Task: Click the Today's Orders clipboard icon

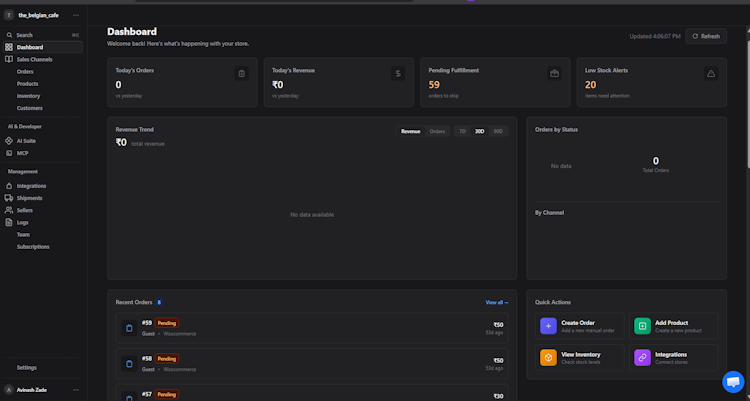Action: [242, 74]
